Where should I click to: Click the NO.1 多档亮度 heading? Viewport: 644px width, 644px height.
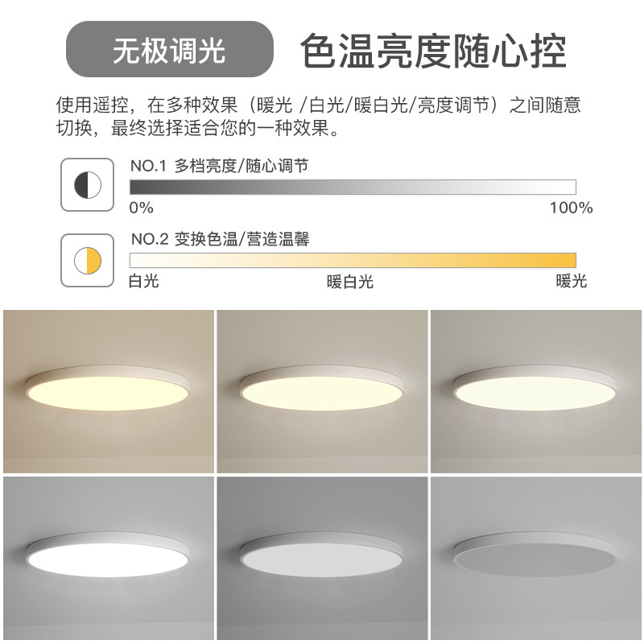pyautogui.click(x=219, y=166)
